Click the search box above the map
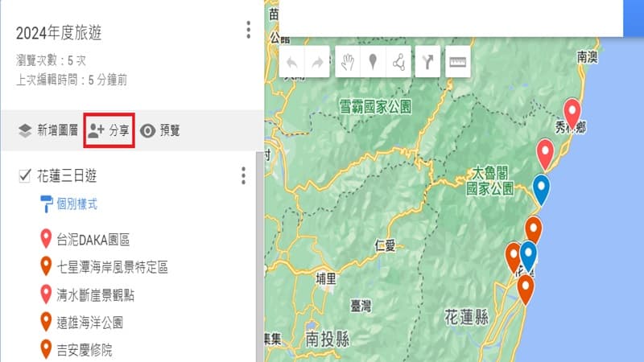This screenshot has width=644, height=362. point(451,18)
